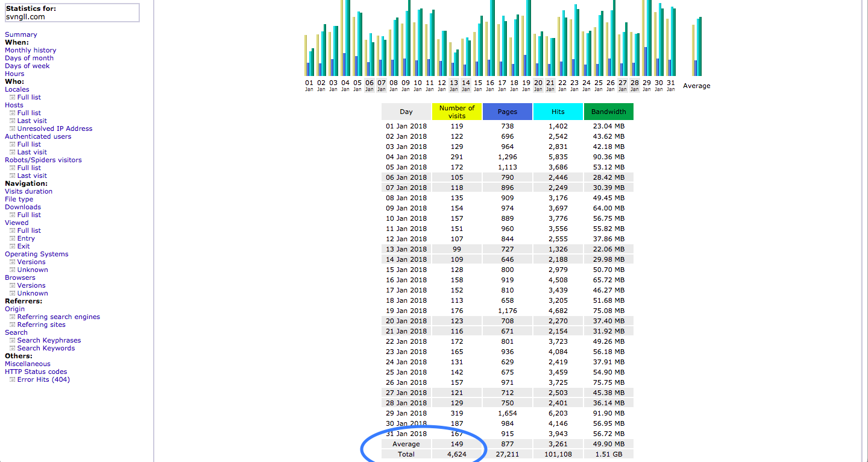Jump to the Hours report
The image size is (868, 462).
pos(15,74)
